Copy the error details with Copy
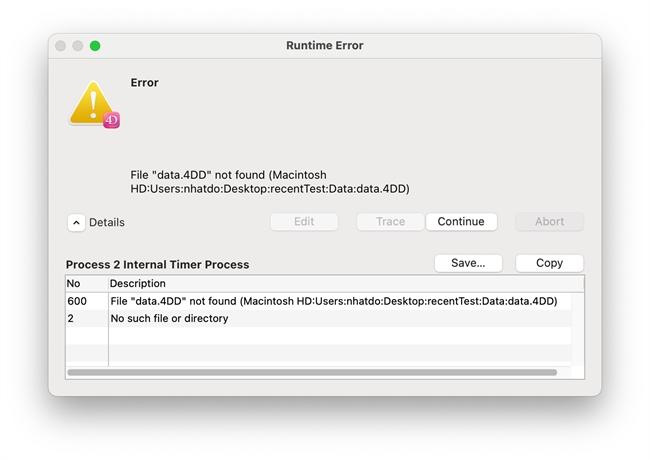This screenshot has height=460, width=650. pyautogui.click(x=549, y=263)
